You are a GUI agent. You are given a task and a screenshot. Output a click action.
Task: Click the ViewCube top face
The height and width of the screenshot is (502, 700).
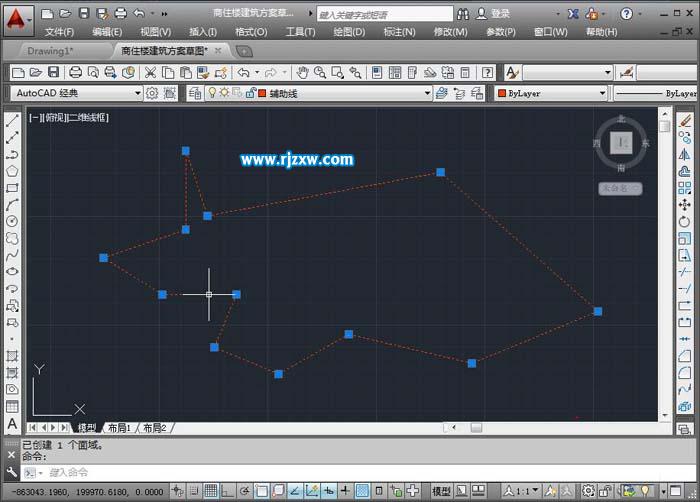point(621,143)
